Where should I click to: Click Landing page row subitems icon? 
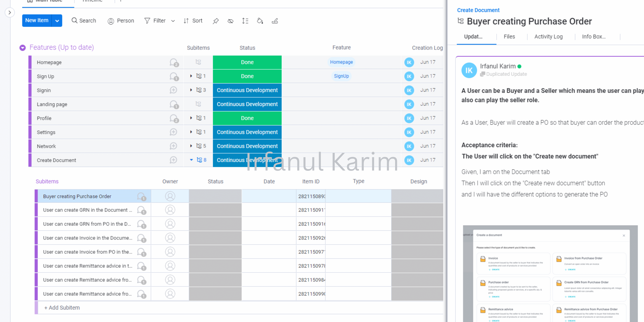tap(198, 104)
